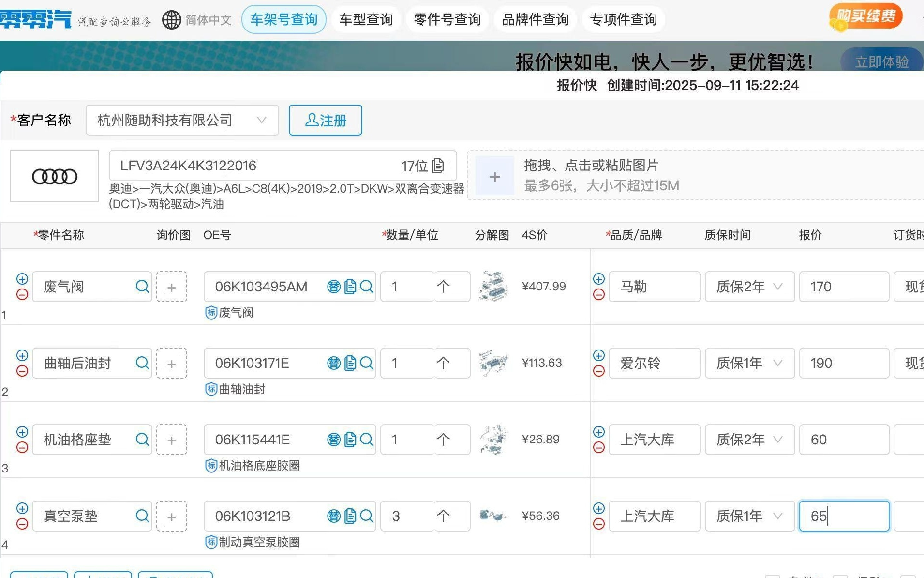
Task: Open exploded diagram for 真空泵垫
Action: pyautogui.click(x=493, y=516)
